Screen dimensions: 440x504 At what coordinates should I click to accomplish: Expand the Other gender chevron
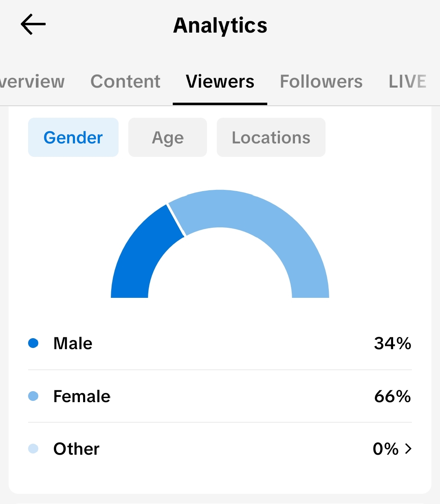408,449
